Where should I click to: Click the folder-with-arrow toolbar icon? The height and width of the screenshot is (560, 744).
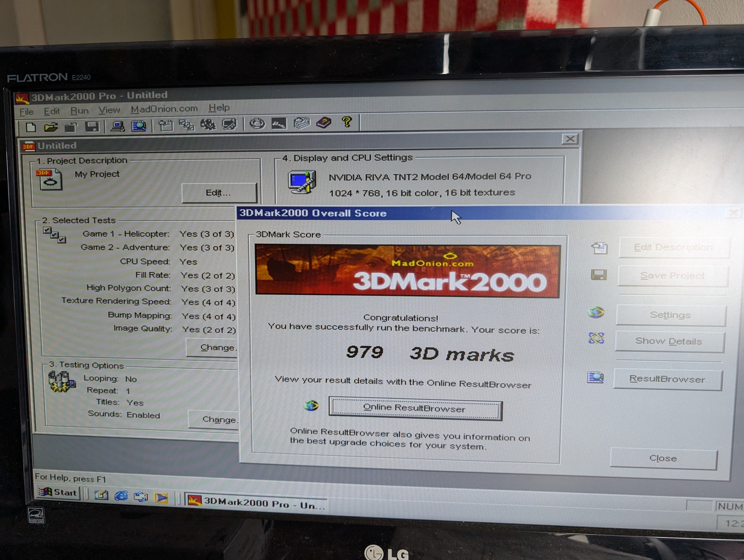pos(71,127)
